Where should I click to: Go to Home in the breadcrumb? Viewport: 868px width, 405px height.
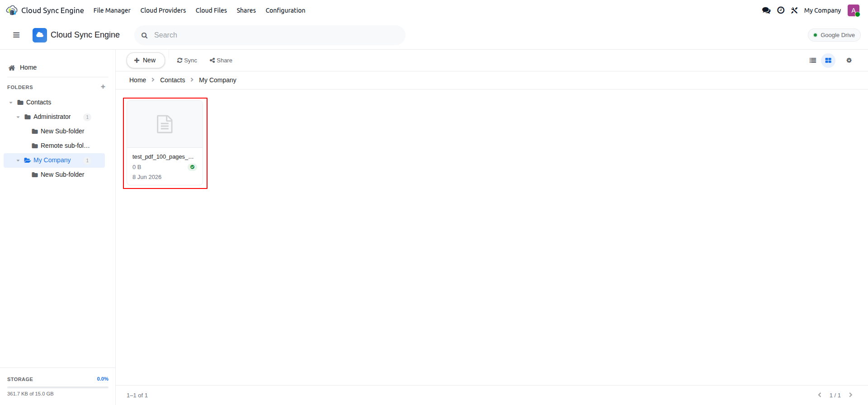pyautogui.click(x=137, y=80)
